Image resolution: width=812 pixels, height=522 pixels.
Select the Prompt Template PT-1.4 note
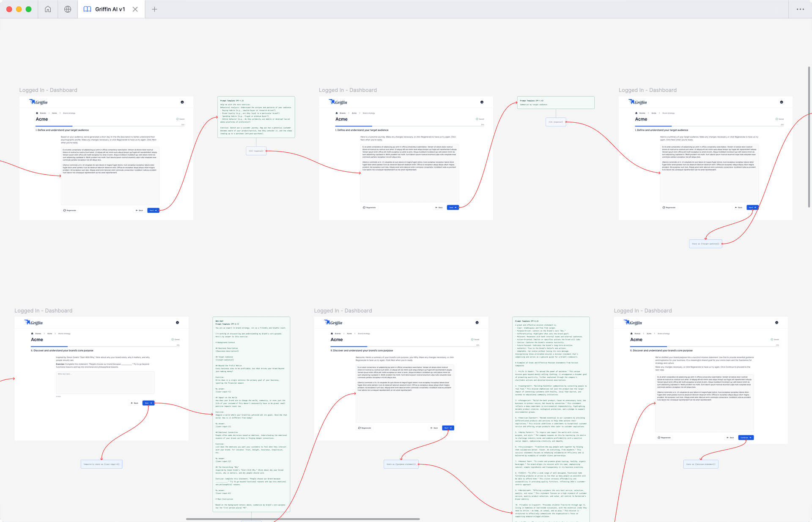tap(556, 102)
